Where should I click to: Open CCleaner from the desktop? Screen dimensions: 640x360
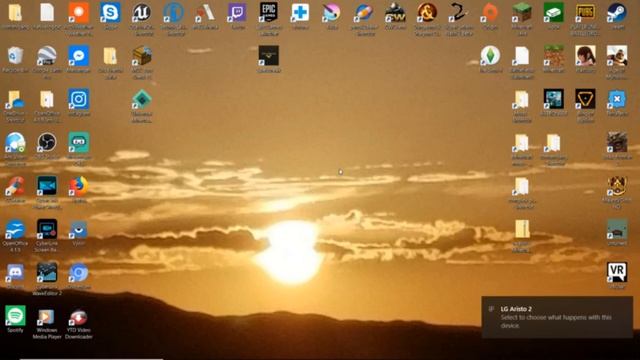point(15,186)
